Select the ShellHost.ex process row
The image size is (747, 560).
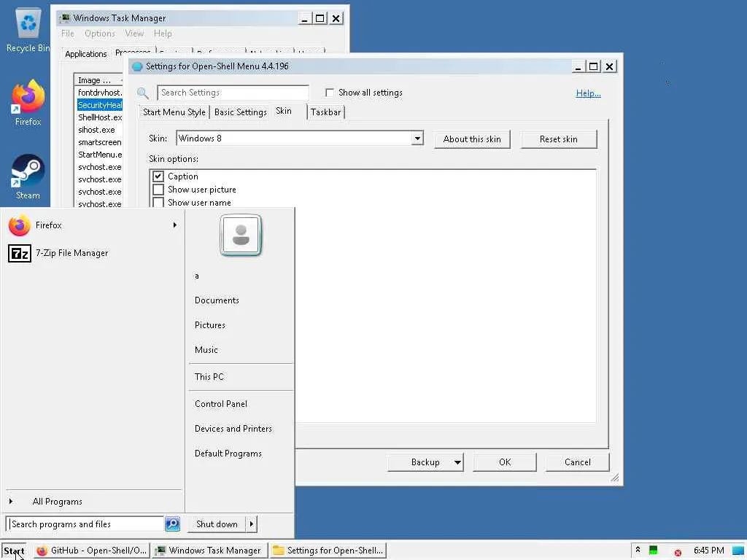pyautogui.click(x=99, y=117)
